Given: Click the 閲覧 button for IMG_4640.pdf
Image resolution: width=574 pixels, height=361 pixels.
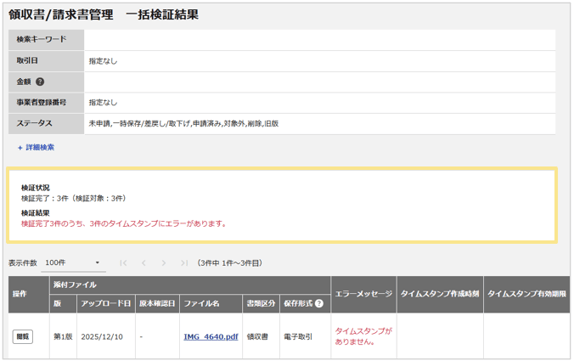Looking at the screenshot, I should [x=23, y=336].
